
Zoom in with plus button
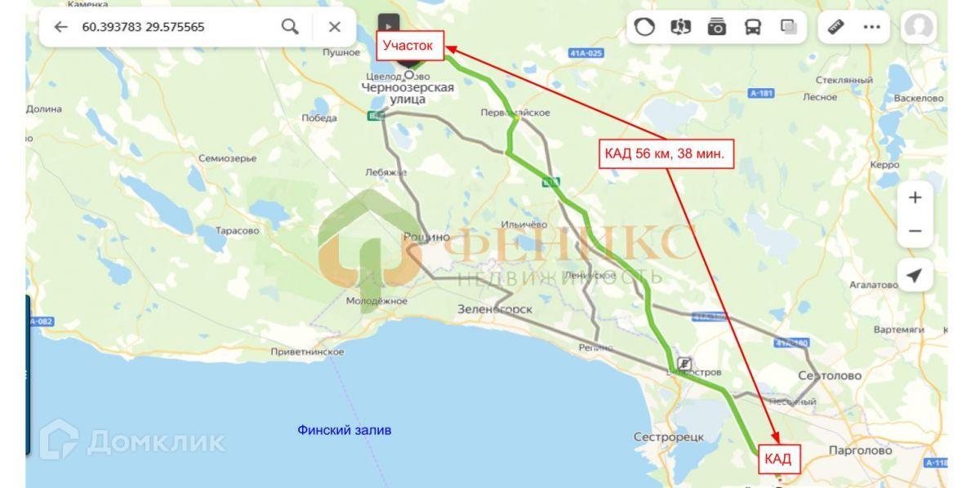click(x=915, y=197)
